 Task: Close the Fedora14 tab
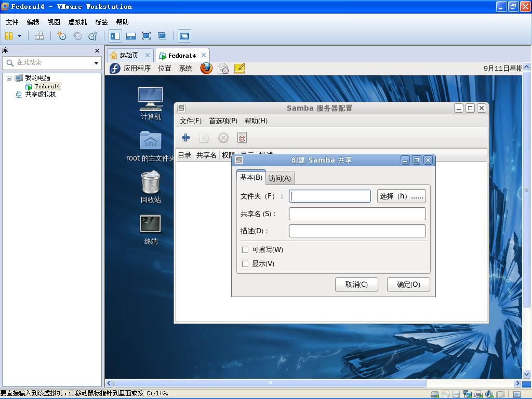[204, 55]
